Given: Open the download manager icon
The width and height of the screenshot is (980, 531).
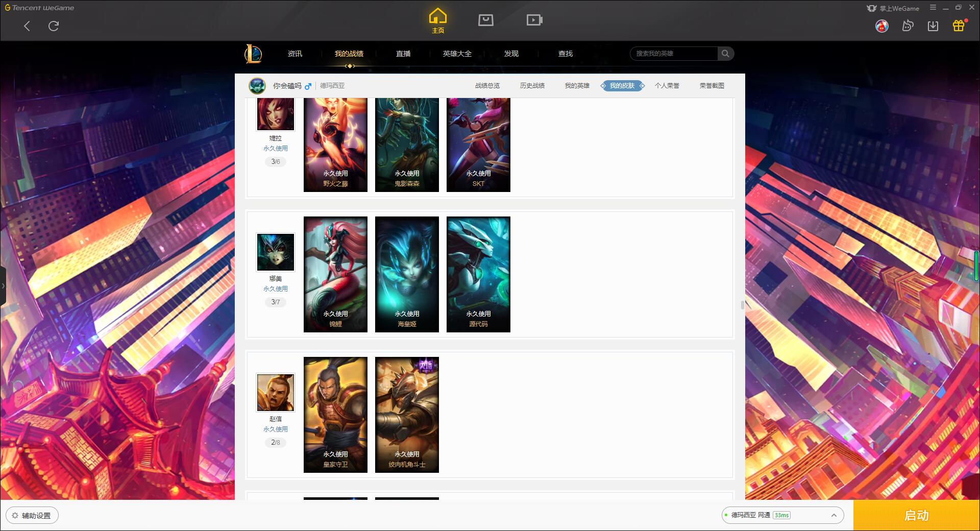Looking at the screenshot, I should pyautogui.click(x=933, y=26).
